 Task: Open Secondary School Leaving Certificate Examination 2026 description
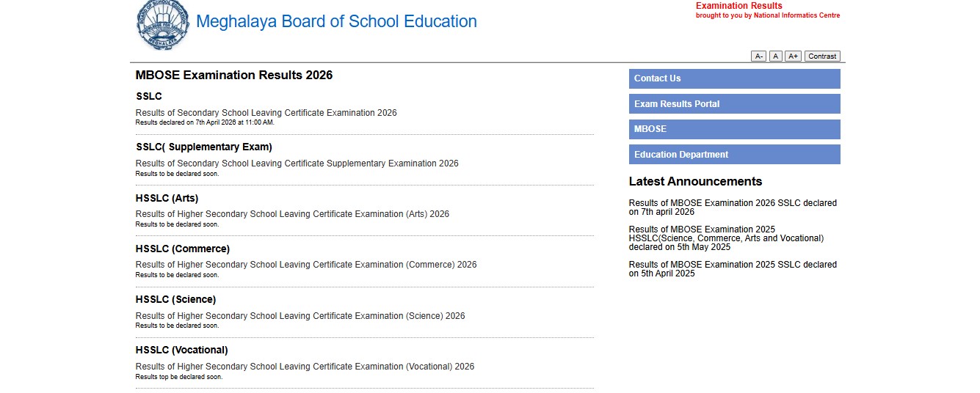(x=266, y=113)
